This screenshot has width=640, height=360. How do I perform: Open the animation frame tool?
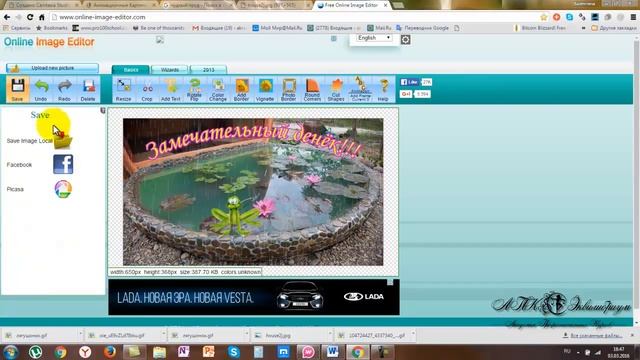coord(360,89)
